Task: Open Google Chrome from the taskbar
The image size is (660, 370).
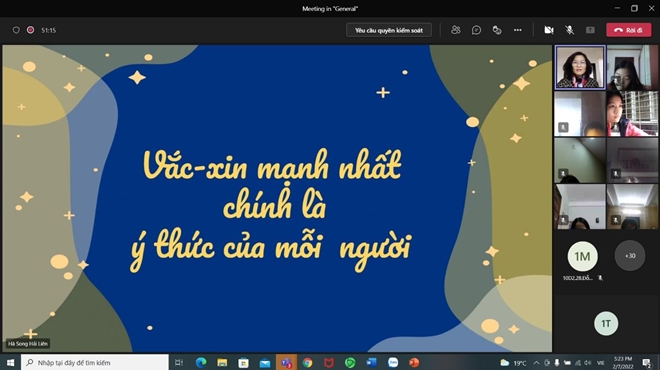Action: click(x=307, y=362)
